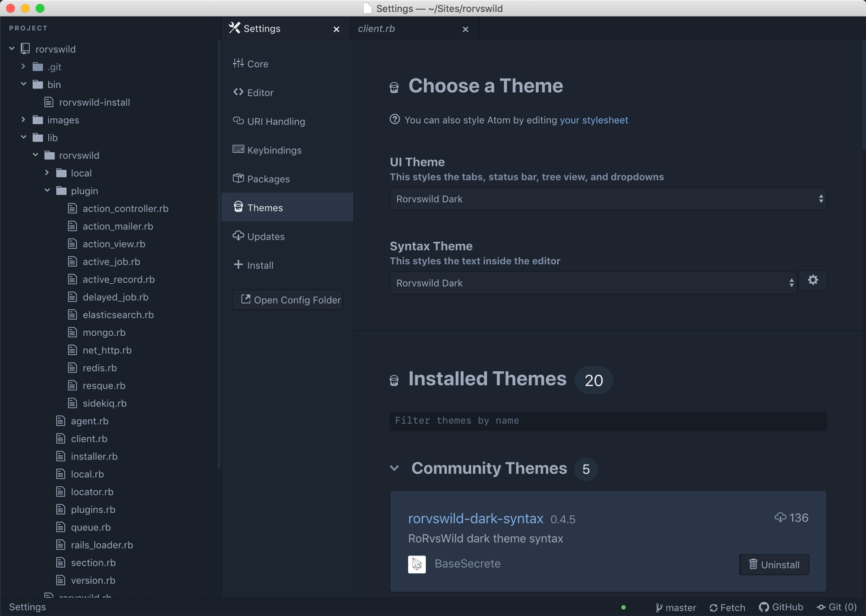Click the green status dot indicator
This screenshot has height=616, width=866.
point(624,607)
